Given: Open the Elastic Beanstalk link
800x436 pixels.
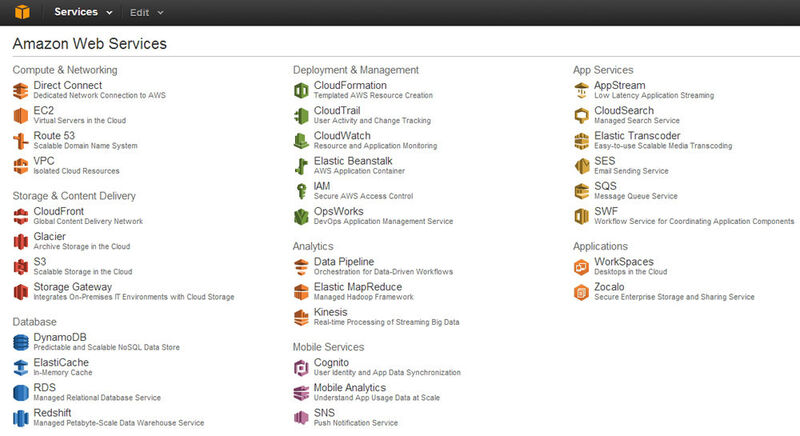Looking at the screenshot, I should point(353,161).
